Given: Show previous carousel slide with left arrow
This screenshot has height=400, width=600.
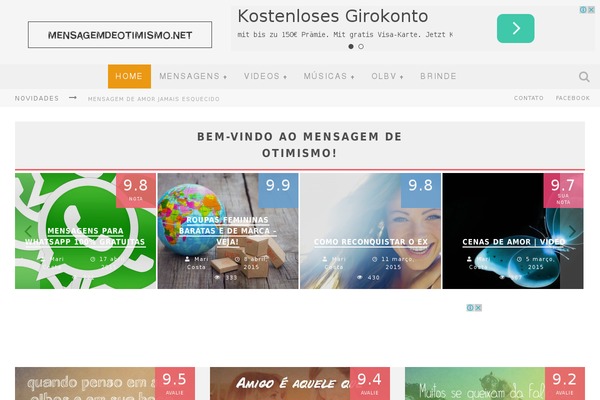Looking at the screenshot, I should pos(28,231).
